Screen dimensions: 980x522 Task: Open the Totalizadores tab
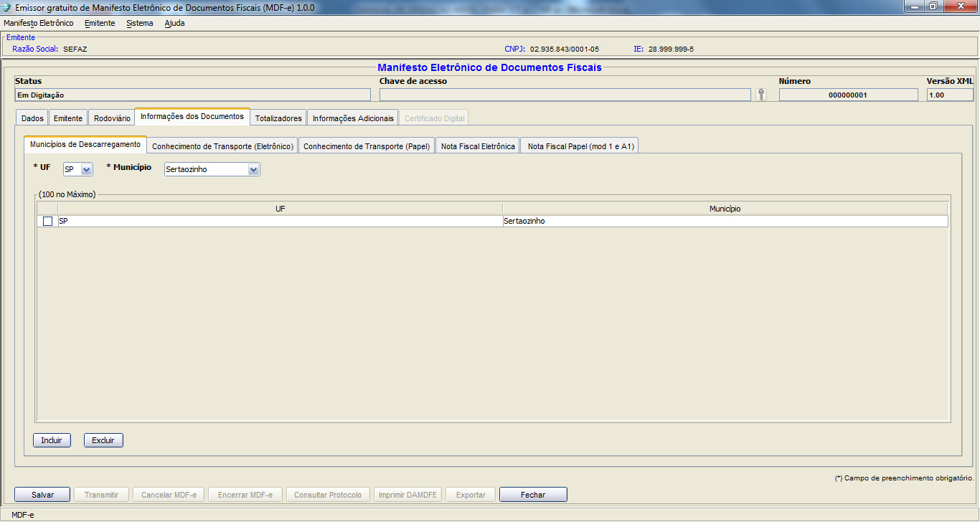click(x=278, y=118)
